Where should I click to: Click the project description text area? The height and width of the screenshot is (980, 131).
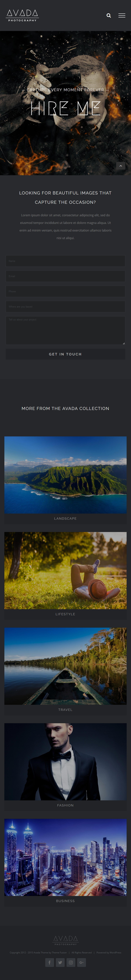65,331
